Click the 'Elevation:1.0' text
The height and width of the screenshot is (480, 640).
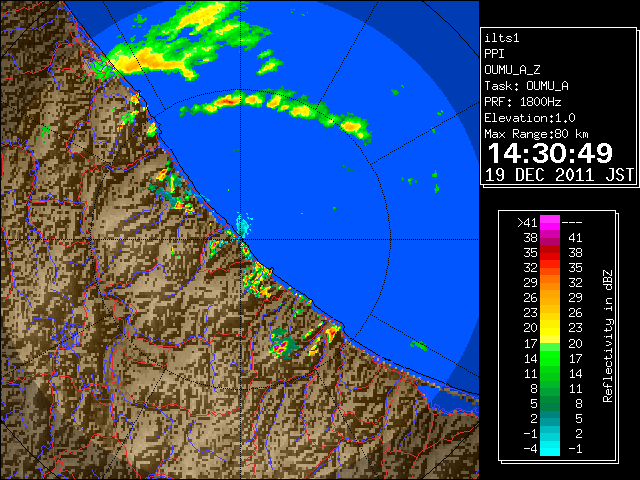coord(530,118)
